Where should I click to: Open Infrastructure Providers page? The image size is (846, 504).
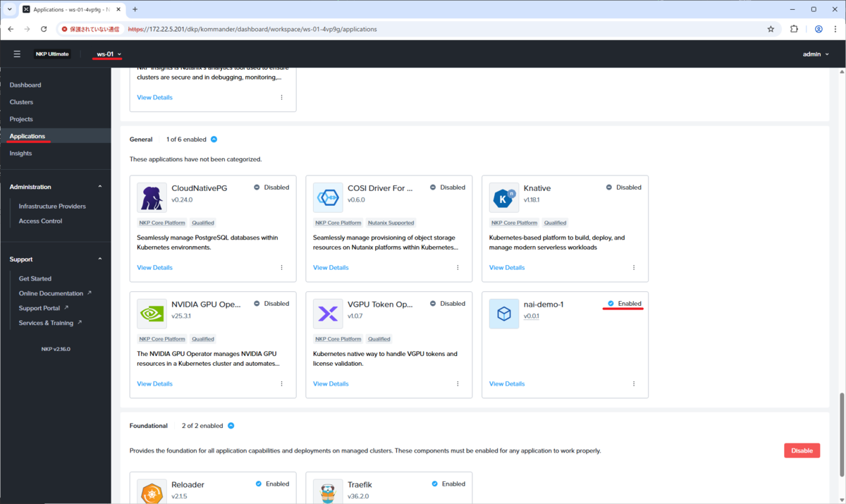tap(52, 207)
